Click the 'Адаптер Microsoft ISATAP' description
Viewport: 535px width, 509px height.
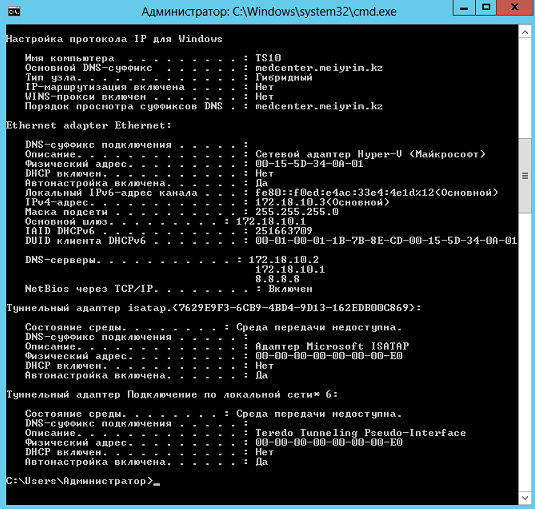click(x=332, y=346)
